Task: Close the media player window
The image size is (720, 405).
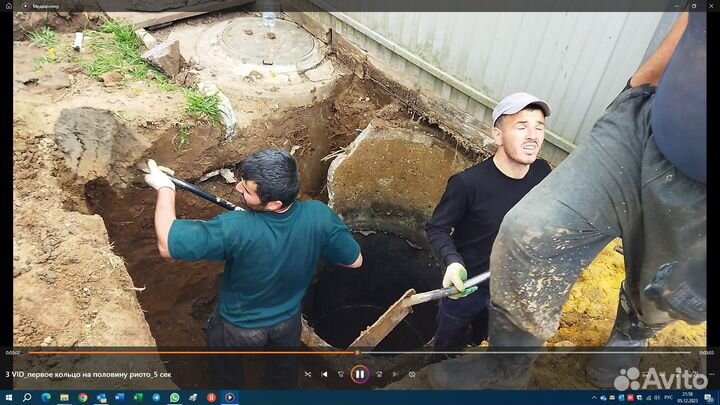Action: [x=711, y=6]
